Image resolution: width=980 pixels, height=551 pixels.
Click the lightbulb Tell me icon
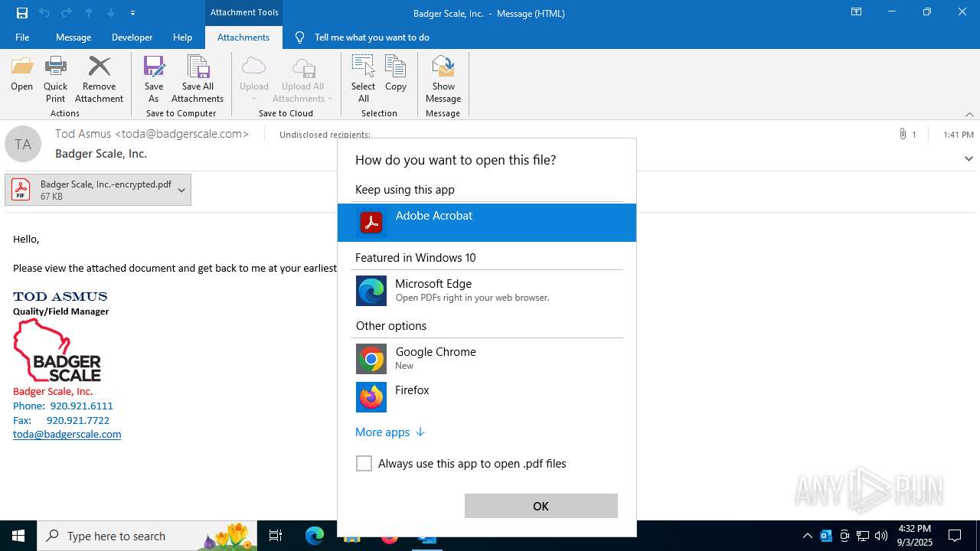pos(300,37)
